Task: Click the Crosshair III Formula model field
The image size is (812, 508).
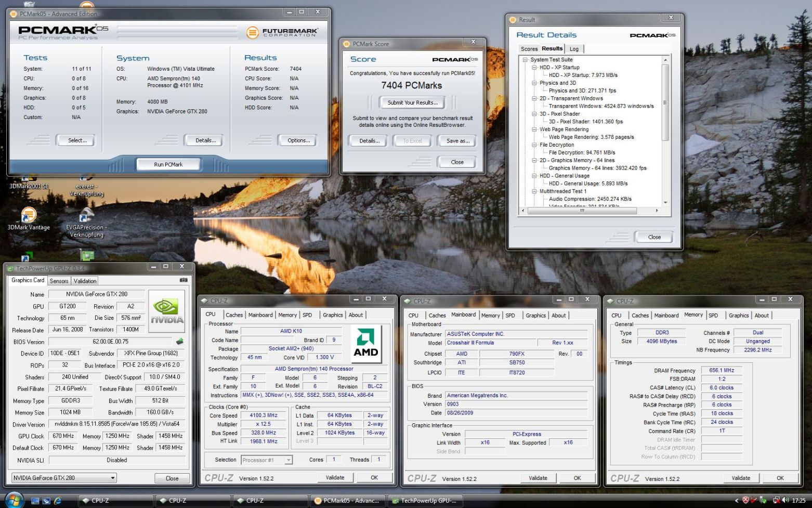Action: click(x=490, y=343)
